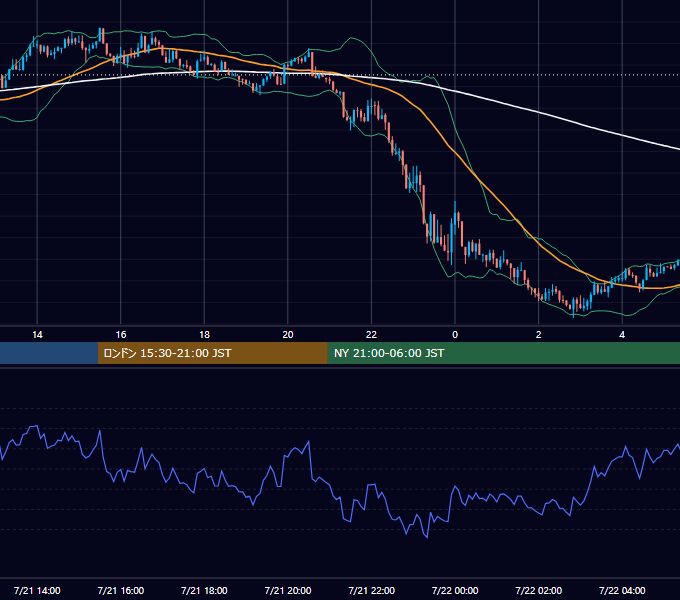Click the 18 hour label on price chart axis
680x600 pixels.
[204, 335]
